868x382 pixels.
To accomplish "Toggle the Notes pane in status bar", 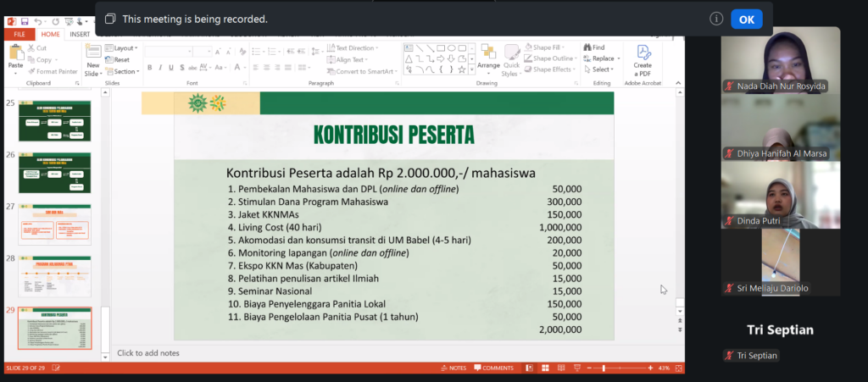I will click(453, 368).
